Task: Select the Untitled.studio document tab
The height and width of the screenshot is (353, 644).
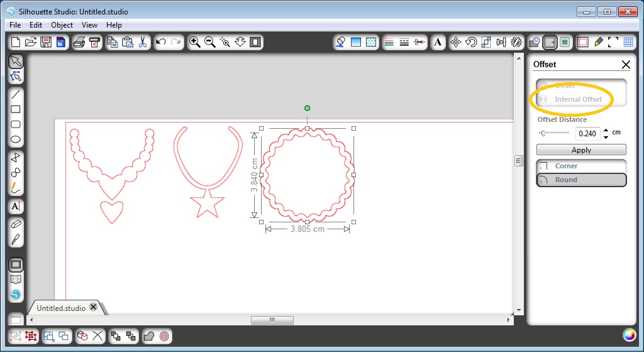Action: (61, 308)
